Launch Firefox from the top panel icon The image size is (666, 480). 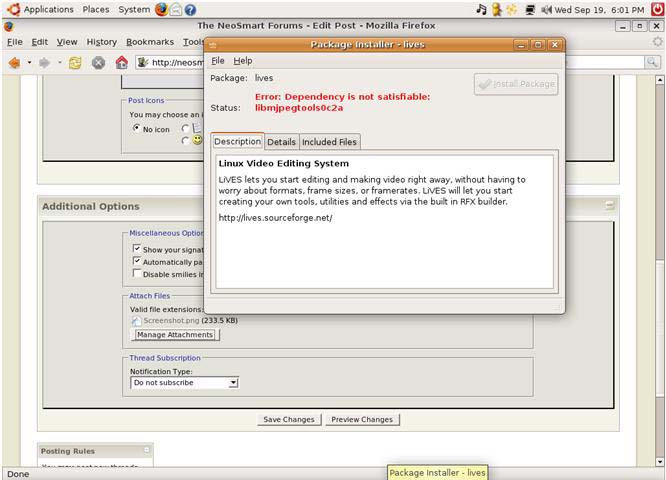pyautogui.click(x=161, y=9)
